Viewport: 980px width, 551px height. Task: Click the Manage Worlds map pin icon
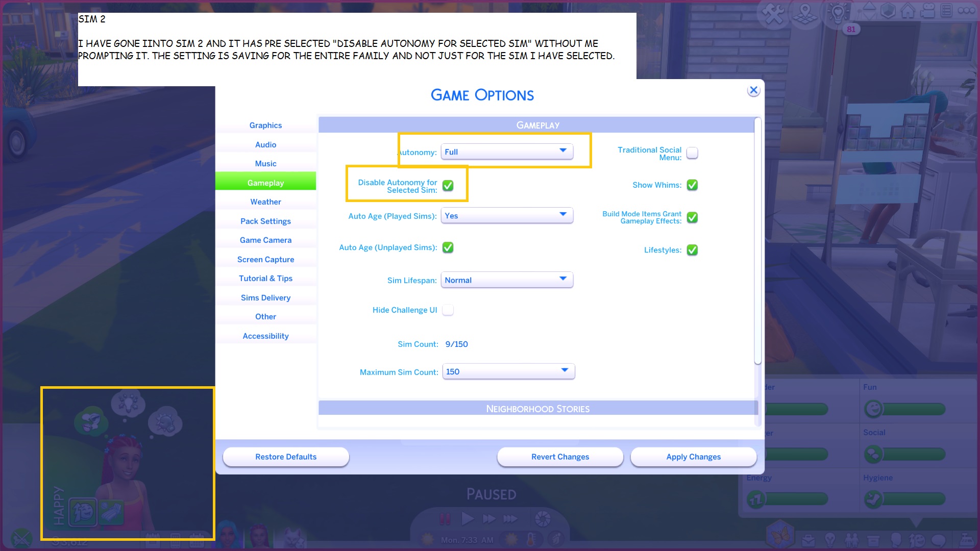pos(805,13)
